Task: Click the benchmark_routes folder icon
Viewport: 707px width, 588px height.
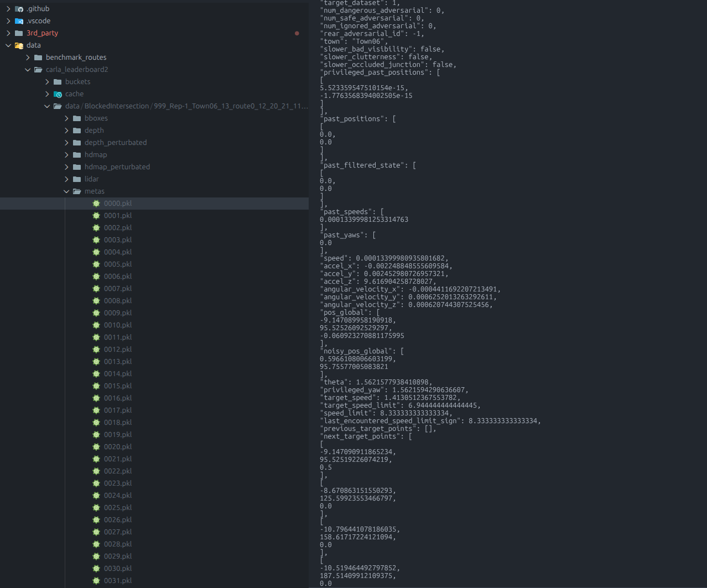Action: click(x=38, y=58)
